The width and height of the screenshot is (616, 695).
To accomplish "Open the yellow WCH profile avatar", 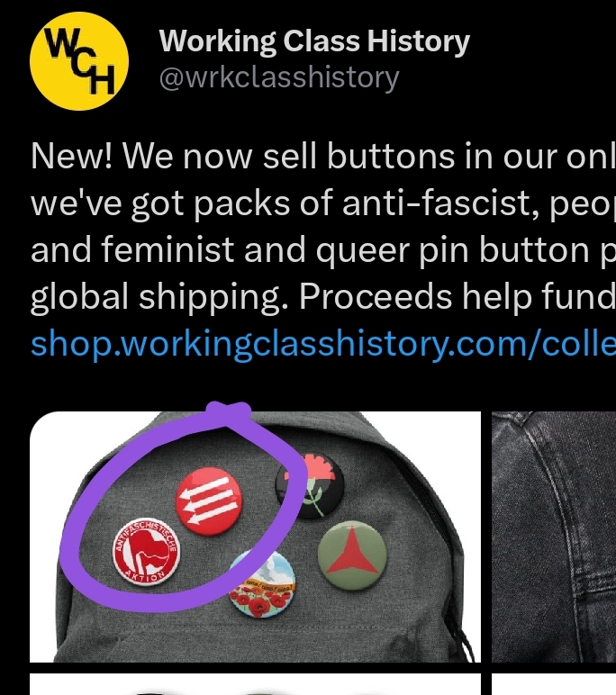I will (x=79, y=61).
